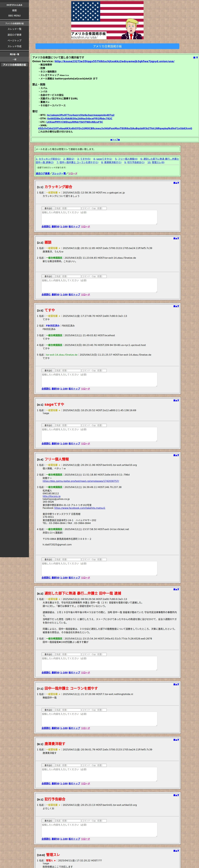Click the ■ icon of the 雑談 thread
The image size is (199, 868).
point(174,238)
